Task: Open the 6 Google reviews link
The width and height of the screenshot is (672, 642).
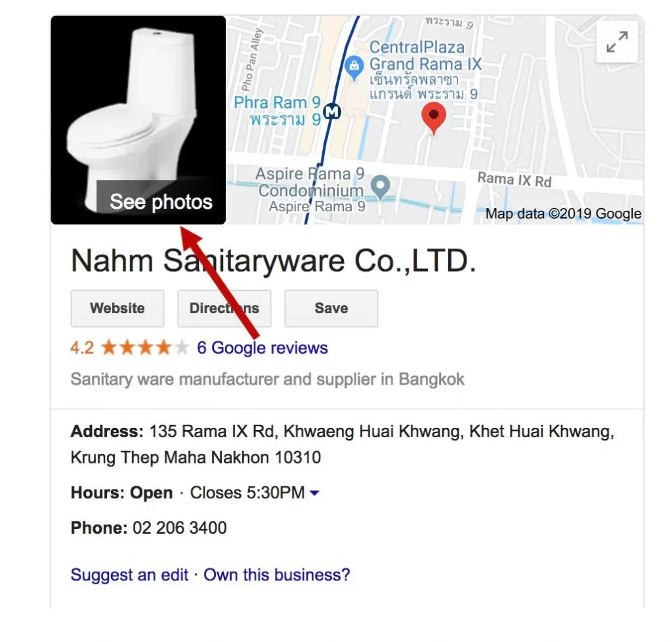Action: (262, 347)
